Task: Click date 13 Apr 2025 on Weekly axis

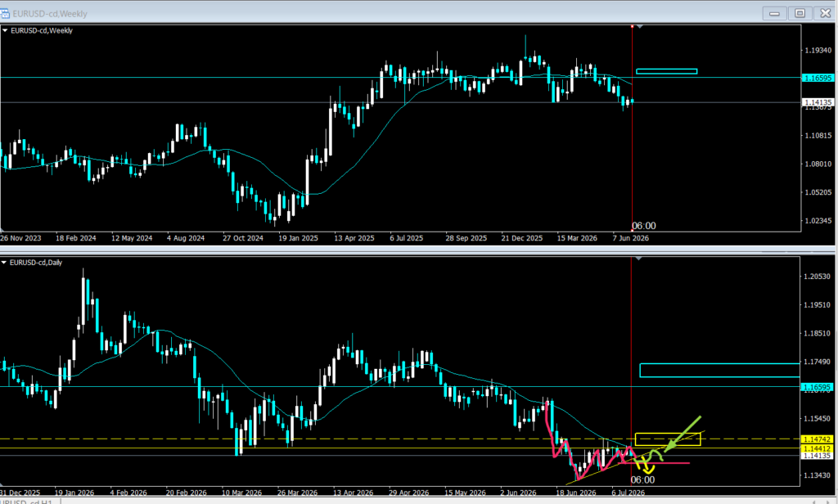Action: pyautogui.click(x=354, y=238)
